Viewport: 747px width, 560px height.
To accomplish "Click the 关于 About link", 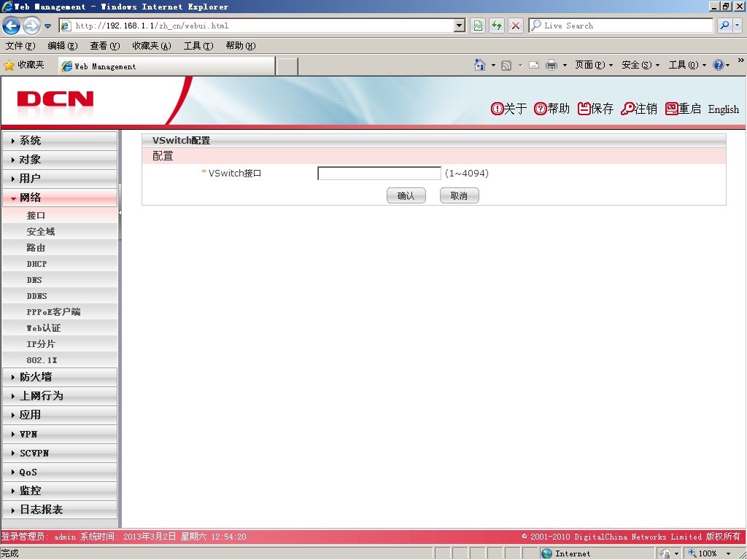I will pyautogui.click(x=508, y=109).
